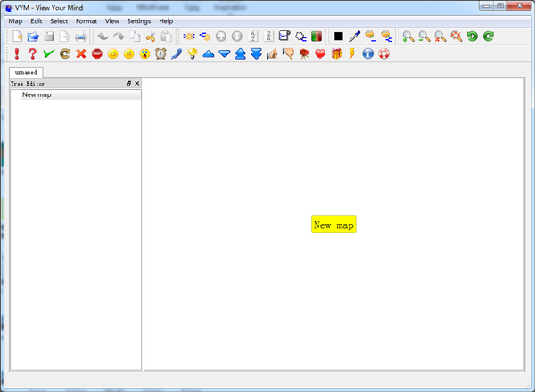535x392 pixels.
Task: Click the lifebuoy flag icon
Action: (x=383, y=54)
